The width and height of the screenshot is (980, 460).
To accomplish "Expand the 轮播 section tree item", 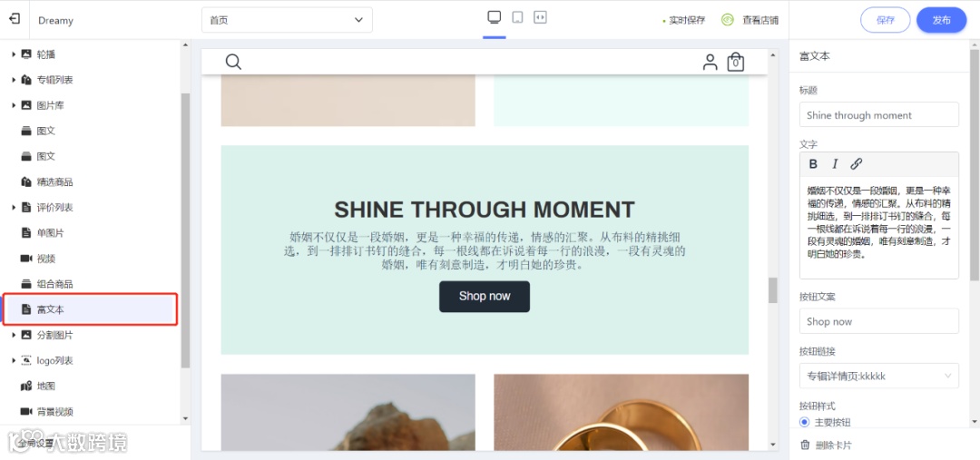I will (14, 54).
